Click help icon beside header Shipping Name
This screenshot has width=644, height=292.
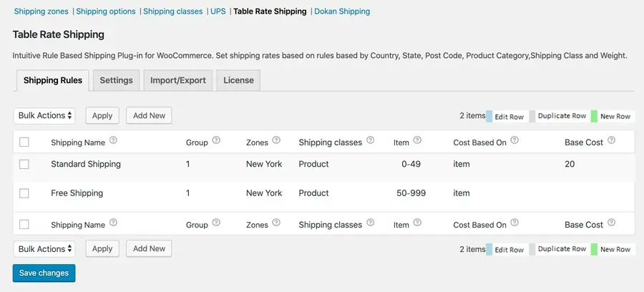click(x=113, y=141)
